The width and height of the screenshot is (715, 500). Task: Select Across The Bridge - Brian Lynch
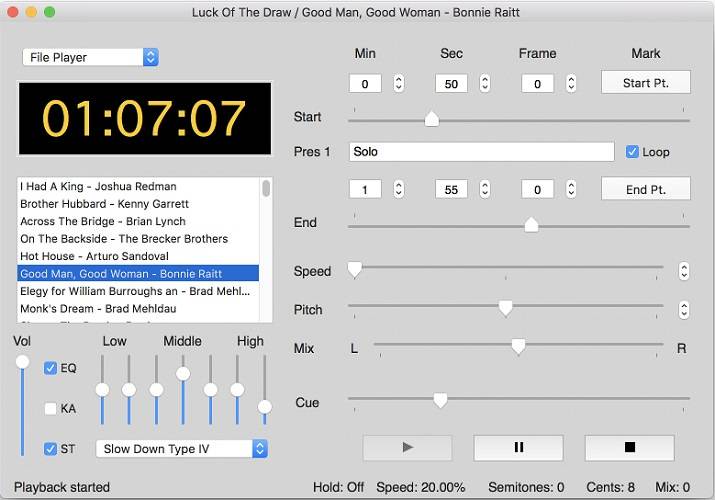(138, 221)
